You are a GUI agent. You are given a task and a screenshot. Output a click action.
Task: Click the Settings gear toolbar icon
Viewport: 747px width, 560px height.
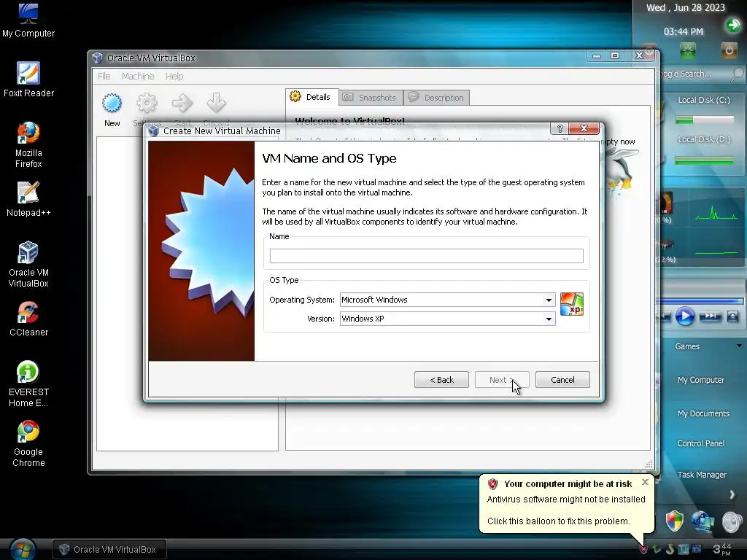(x=147, y=104)
